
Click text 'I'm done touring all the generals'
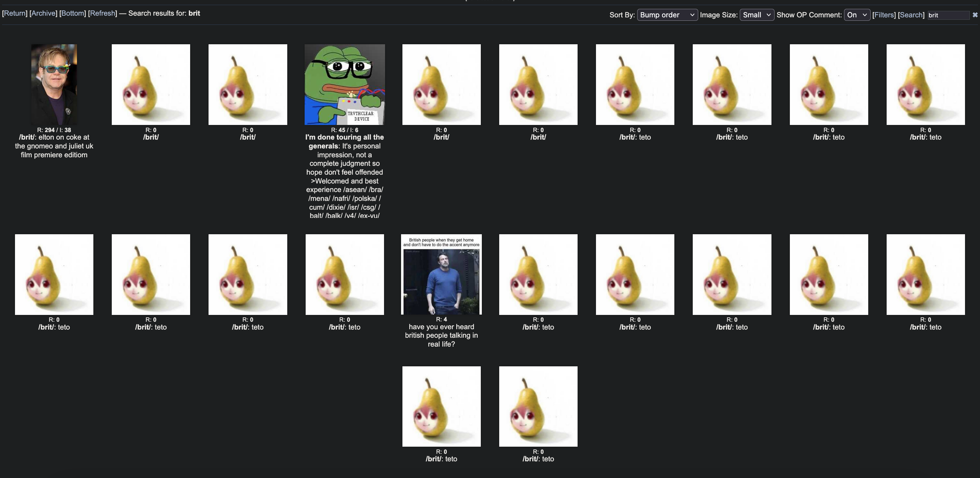(x=344, y=141)
